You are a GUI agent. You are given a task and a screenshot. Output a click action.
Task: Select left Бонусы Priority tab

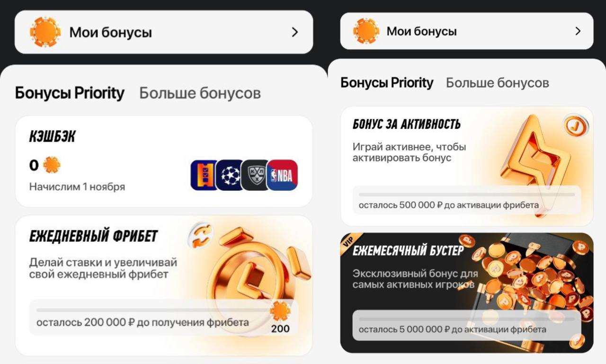[70, 93]
